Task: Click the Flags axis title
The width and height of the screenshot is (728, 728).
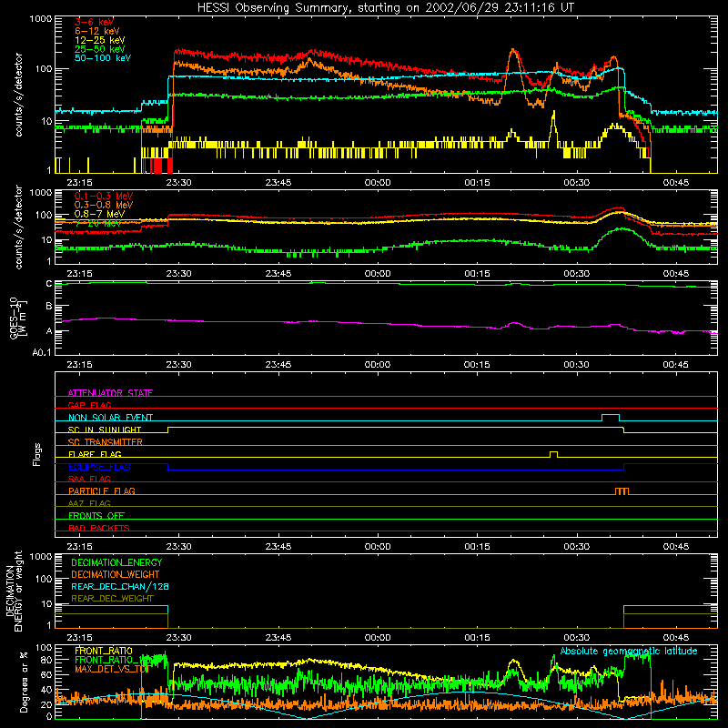Action: click(x=37, y=454)
